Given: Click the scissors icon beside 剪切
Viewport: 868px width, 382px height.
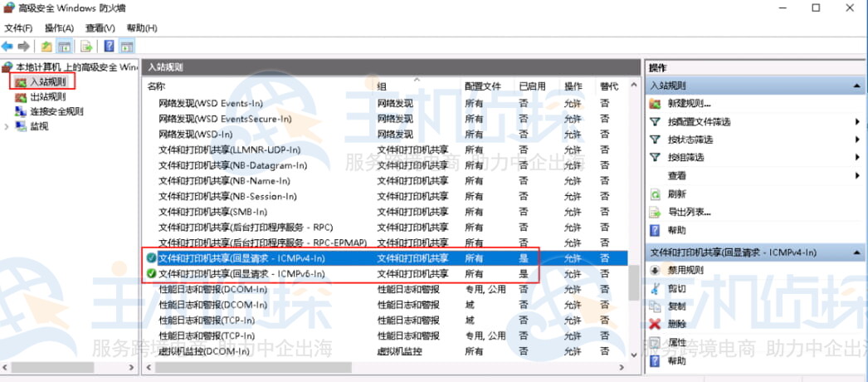Looking at the screenshot, I should click(x=656, y=288).
